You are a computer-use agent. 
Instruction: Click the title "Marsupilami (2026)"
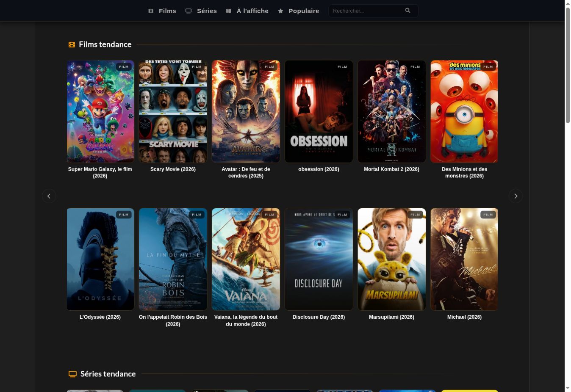[392, 317]
